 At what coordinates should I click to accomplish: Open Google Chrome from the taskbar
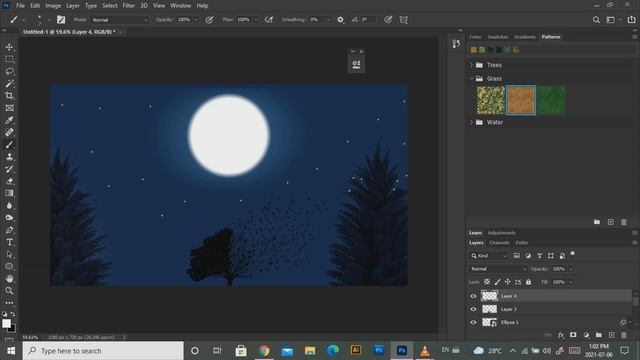click(264, 351)
